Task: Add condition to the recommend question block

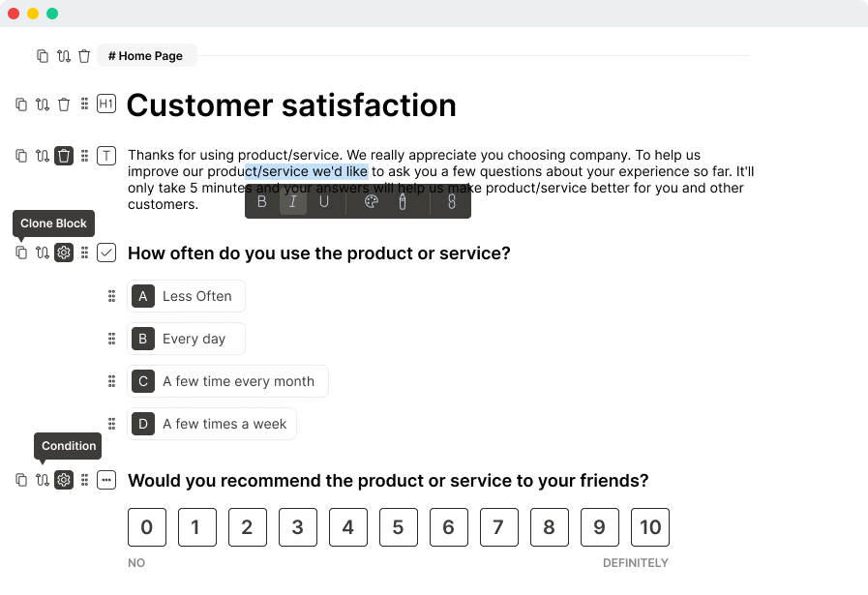Action: tap(43, 480)
